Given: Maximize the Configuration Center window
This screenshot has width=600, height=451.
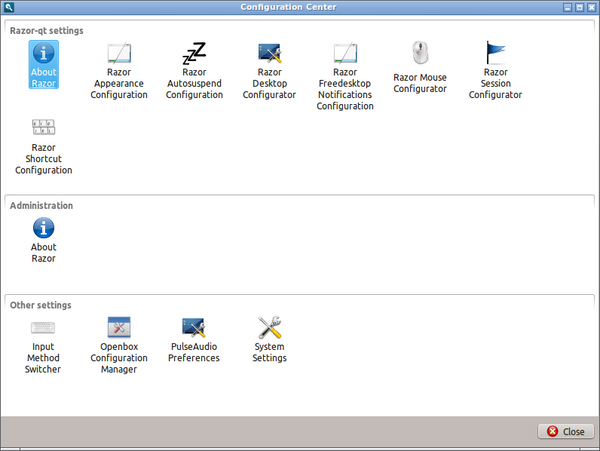Looking at the screenshot, I should coord(579,7).
